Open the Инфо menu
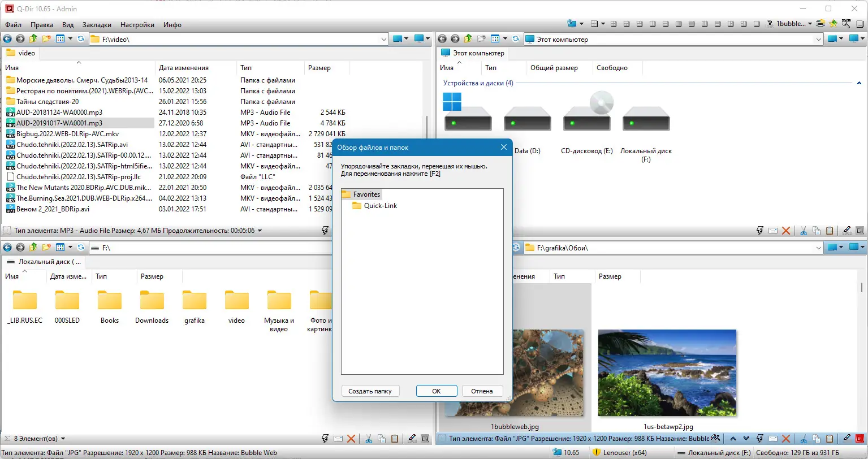Viewport: 868px width, 459px height. [172, 25]
